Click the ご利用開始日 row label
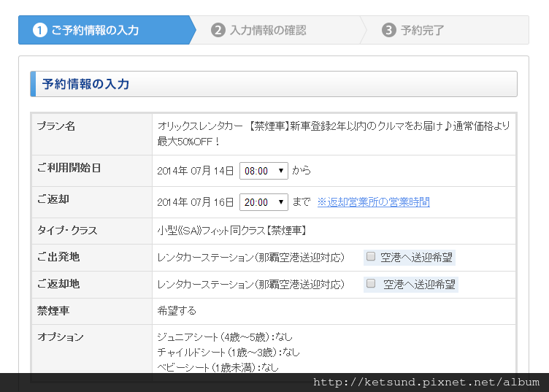Image resolution: width=549 pixels, height=392 pixels. click(69, 168)
